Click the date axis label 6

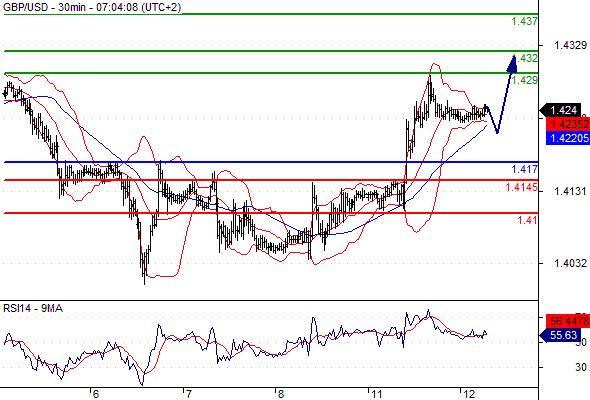coord(95,394)
